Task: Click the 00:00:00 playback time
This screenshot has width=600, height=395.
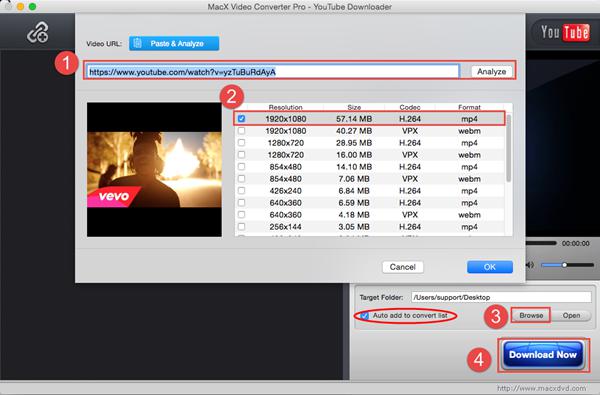Action: pos(576,243)
